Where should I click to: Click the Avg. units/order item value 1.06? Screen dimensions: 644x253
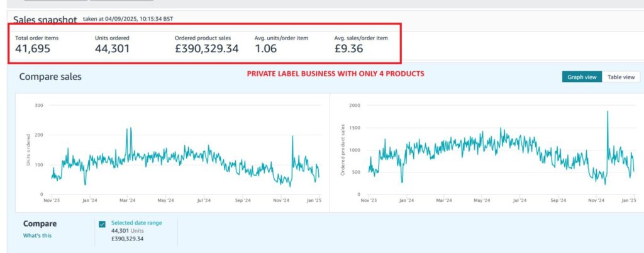(266, 48)
